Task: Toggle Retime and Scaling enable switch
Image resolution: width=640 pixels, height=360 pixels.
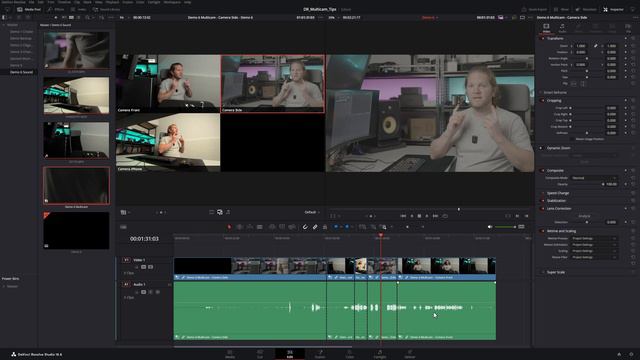Action: tap(542, 231)
